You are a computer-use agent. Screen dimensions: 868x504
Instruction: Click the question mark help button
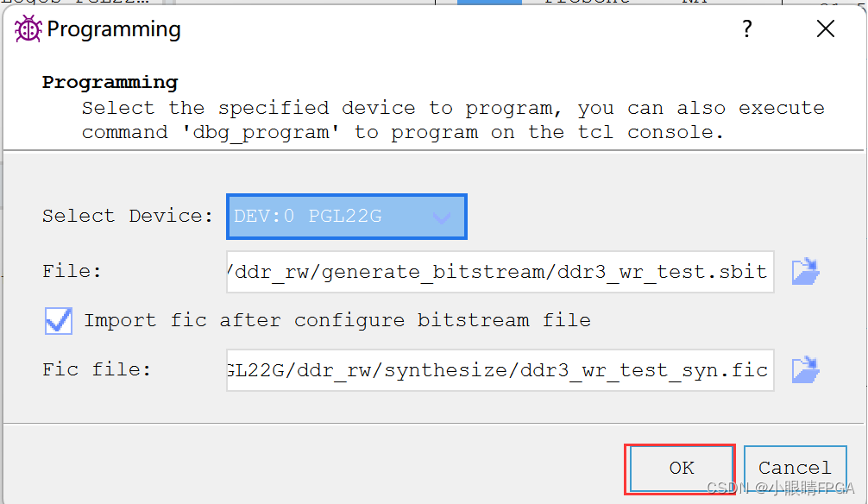tap(747, 29)
